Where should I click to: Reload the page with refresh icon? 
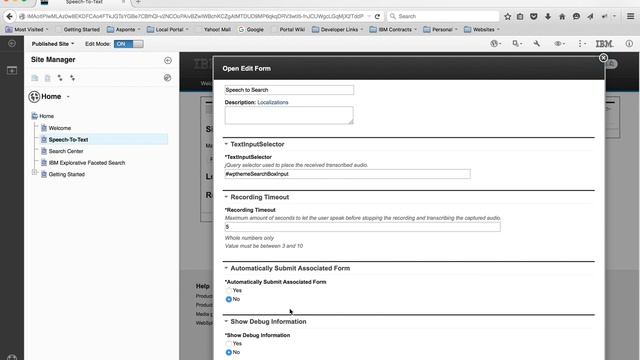coord(378,16)
